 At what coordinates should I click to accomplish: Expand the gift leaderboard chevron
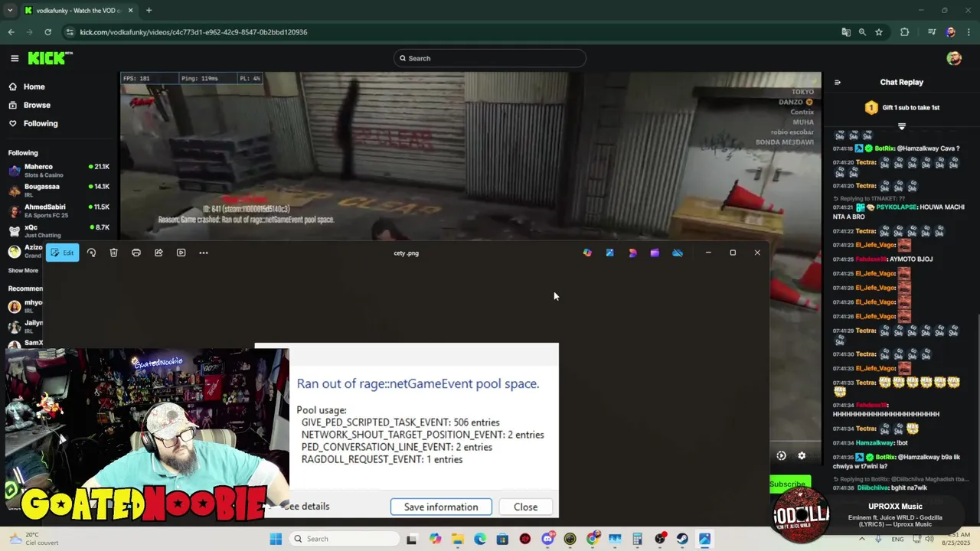(x=901, y=126)
